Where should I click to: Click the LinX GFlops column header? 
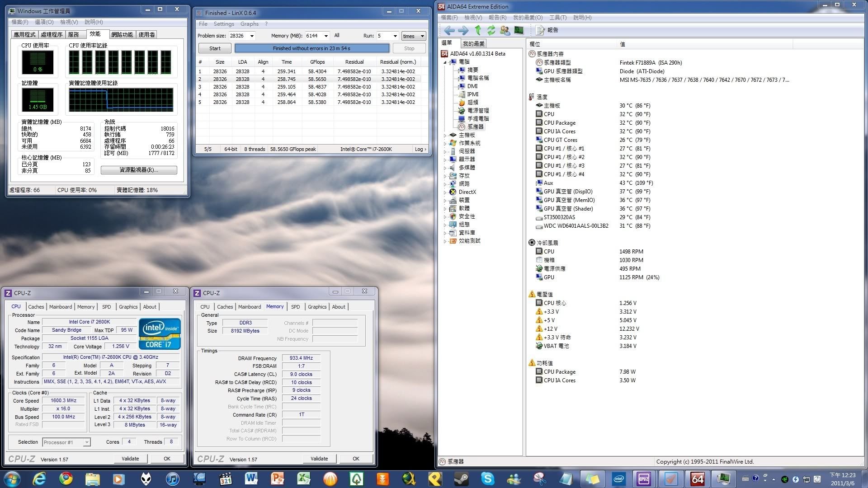(x=317, y=62)
